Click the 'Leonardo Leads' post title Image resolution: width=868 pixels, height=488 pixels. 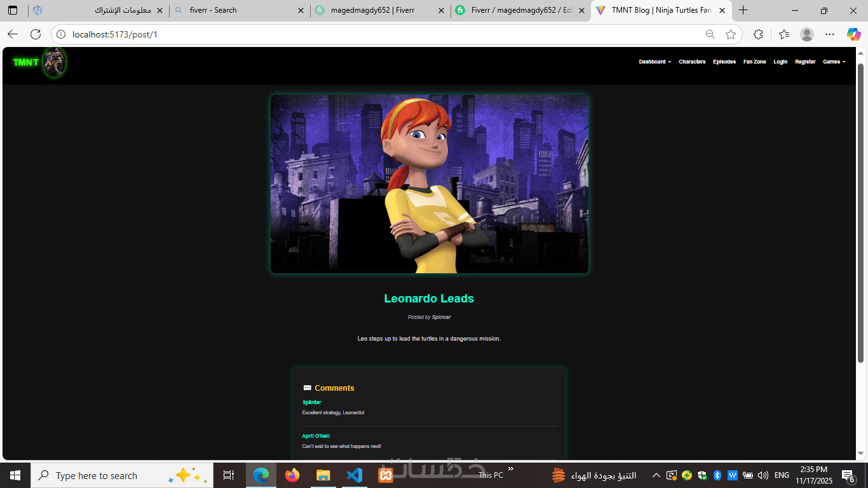(x=429, y=299)
